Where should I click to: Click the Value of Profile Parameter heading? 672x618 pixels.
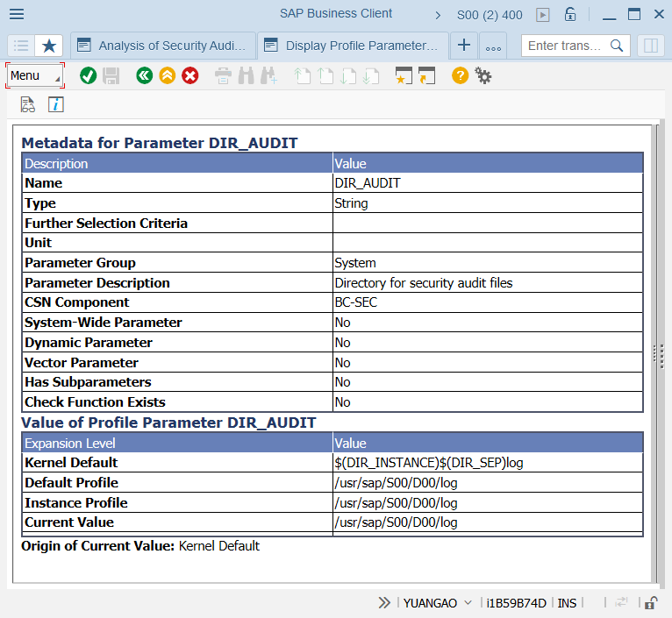pyautogui.click(x=168, y=423)
